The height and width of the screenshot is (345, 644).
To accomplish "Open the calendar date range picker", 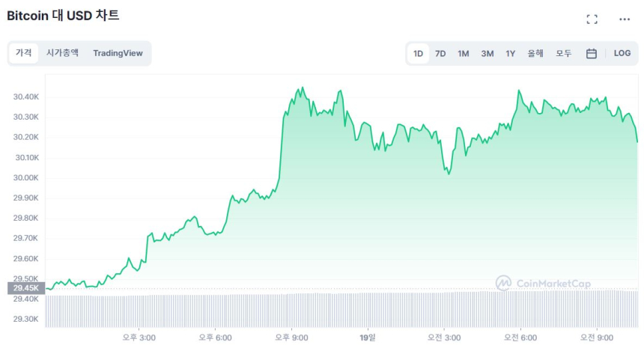I will [591, 53].
